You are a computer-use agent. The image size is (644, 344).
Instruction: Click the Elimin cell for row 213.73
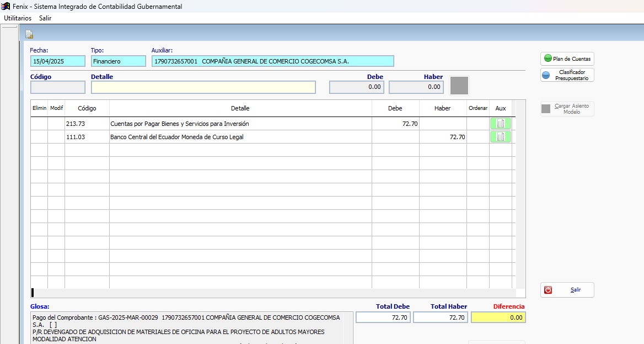39,124
